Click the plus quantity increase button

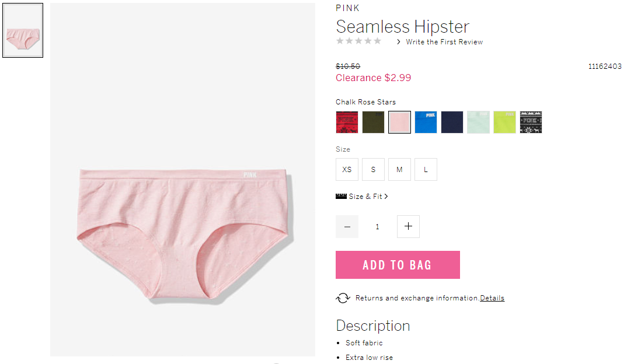point(408,226)
